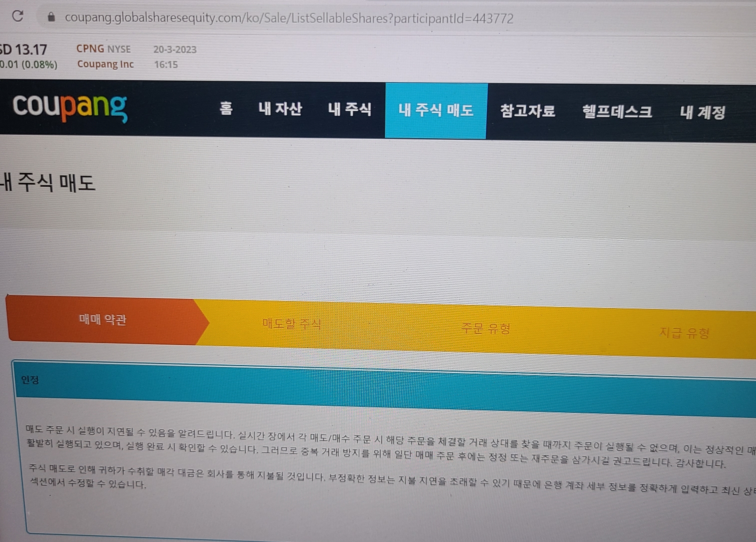
Task: Open the 홈 menu item
Action: pyautogui.click(x=226, y=108)
